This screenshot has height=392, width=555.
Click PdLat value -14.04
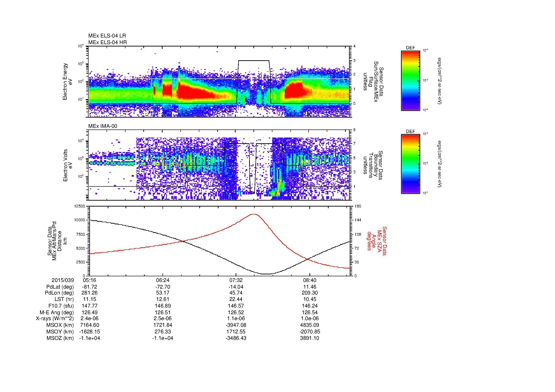(236, 287)
